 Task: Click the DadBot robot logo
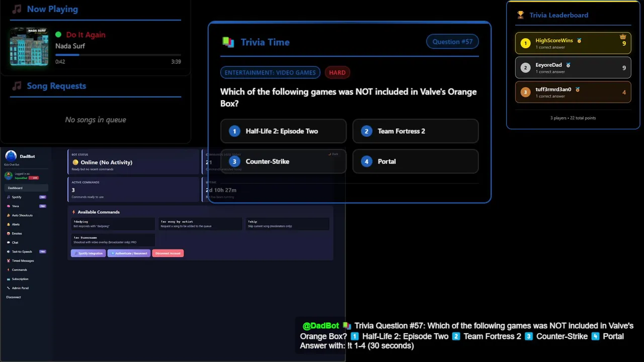point(11,156)
